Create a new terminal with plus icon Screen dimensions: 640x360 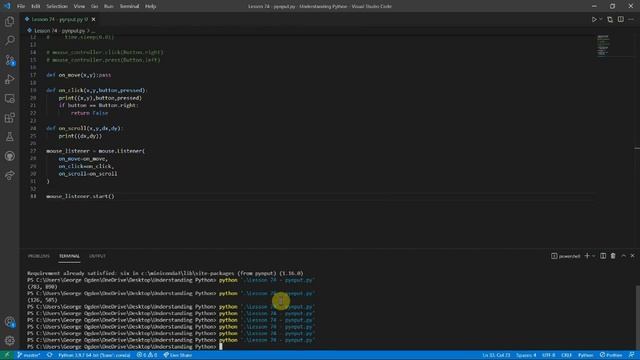587,256
